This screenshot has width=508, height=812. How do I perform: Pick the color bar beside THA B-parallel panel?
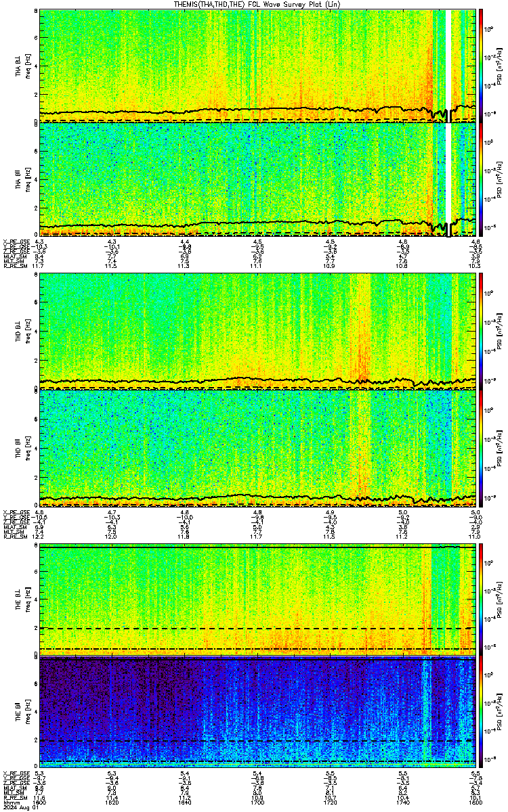tap(482, 179)
